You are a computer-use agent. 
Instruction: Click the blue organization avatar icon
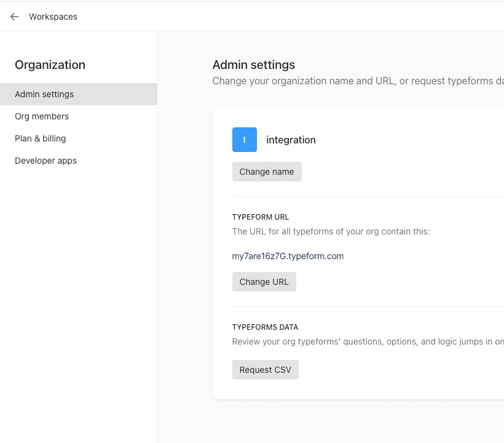244,140
